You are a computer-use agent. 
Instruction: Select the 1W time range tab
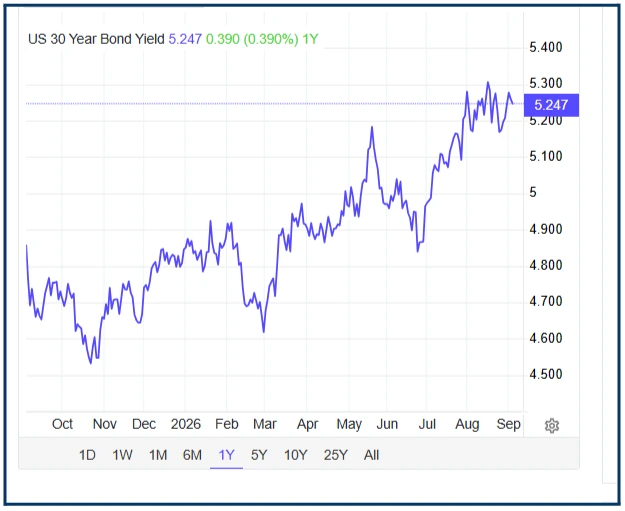tap(122, 455)
